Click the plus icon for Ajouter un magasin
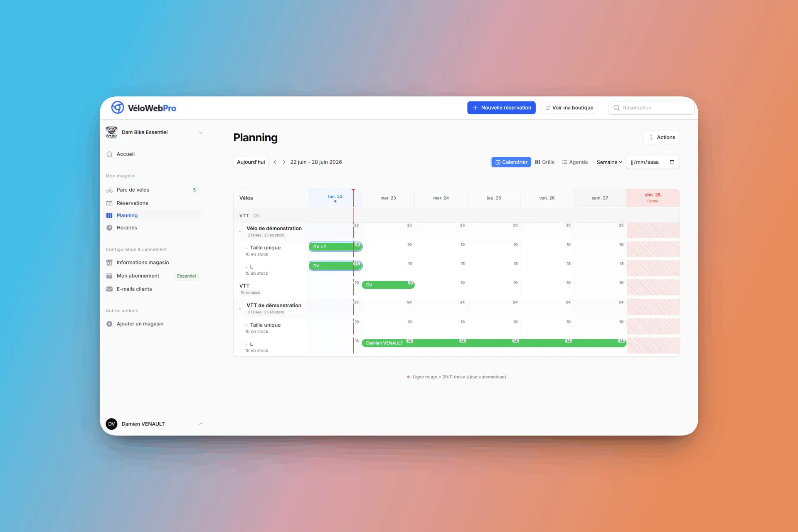Image resolution: width=798 pixels, height=532 pixels. [109, 324]
